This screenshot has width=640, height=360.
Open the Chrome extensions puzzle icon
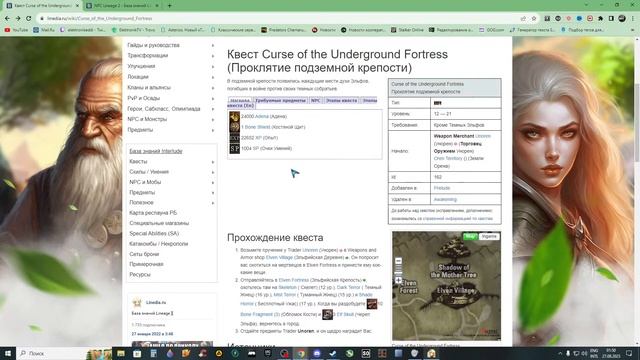point(600,18)
